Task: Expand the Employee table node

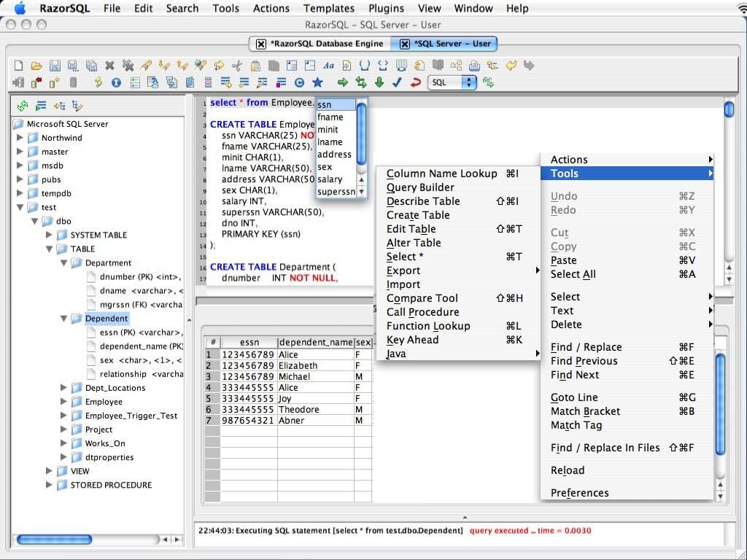Action: click(63, 402)
